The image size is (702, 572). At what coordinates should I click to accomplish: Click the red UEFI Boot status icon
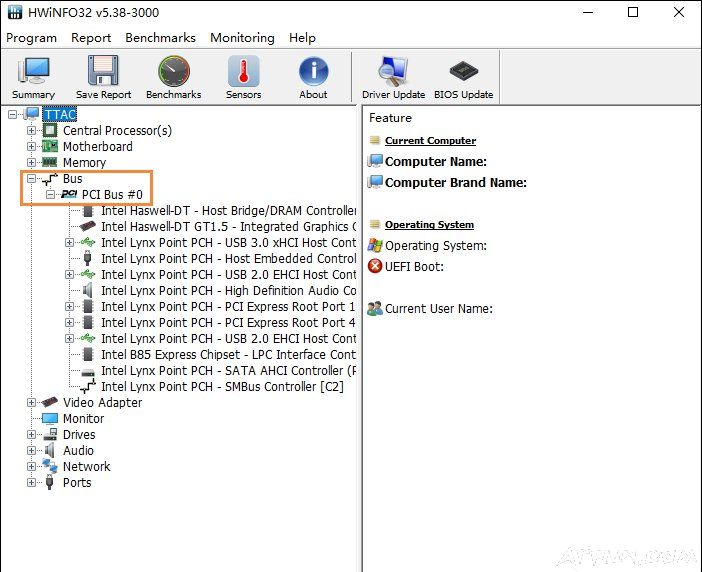tap(375, 266)
